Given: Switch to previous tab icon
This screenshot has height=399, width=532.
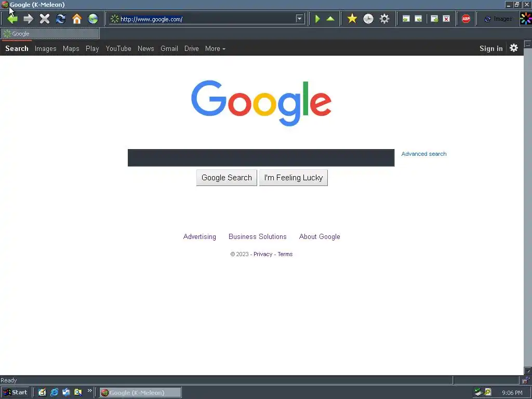Looking at the screenshot, I should click(406, 19).
